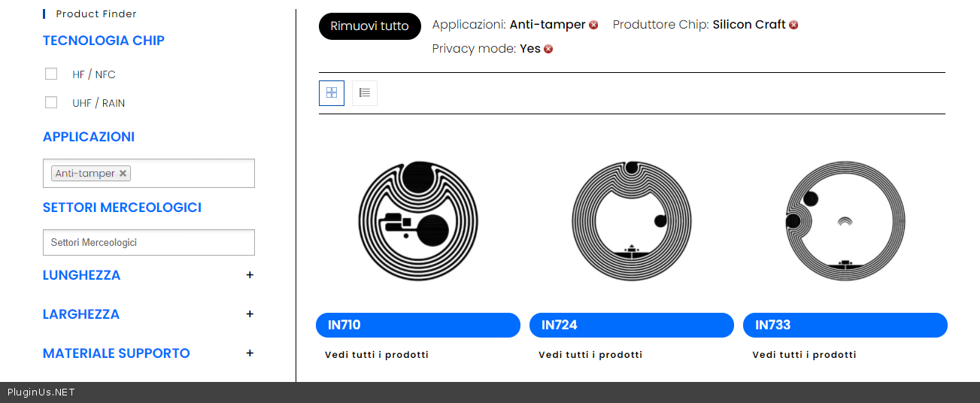The height and width of the screenshot is (403, 980).
Task: Click the Rimuovi tutto button
Action: pos(369,26)
